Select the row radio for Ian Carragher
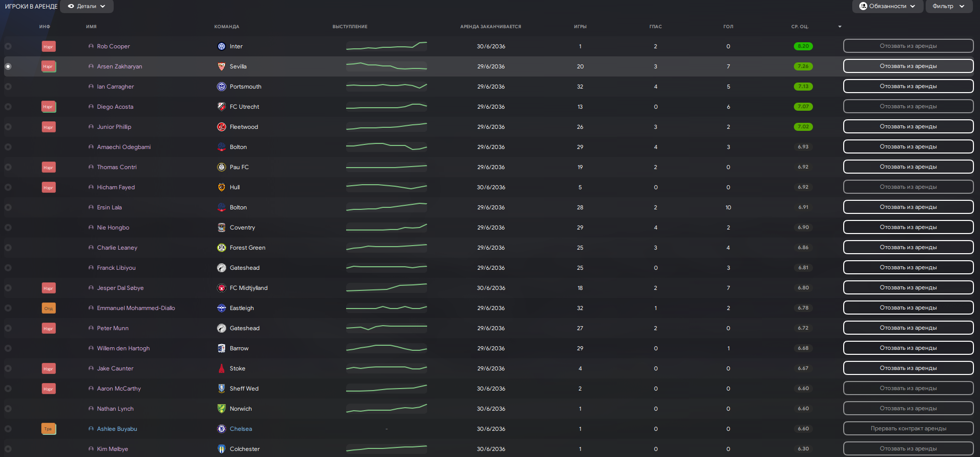The height and width of the screenshot is (457, 980). pyautogui.click(x=8, y=87)
